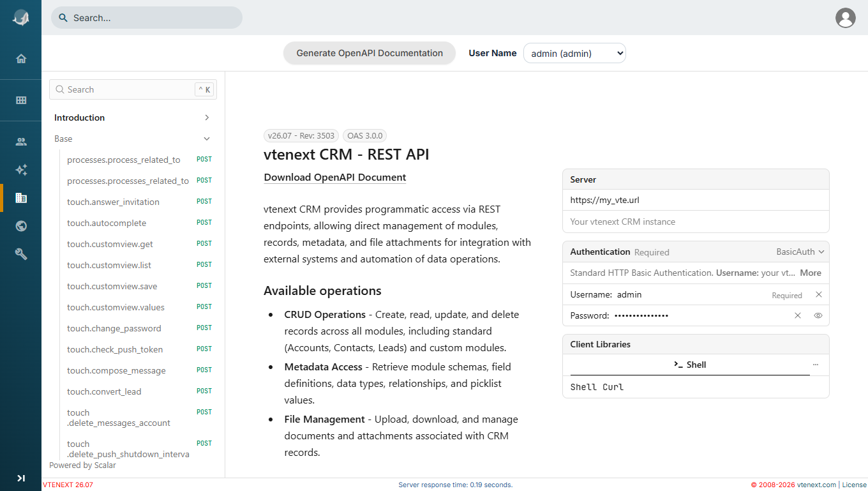The image size is (868, 491).
Task: Open touch.check_push_token endpoint
Action: point(115,349)
